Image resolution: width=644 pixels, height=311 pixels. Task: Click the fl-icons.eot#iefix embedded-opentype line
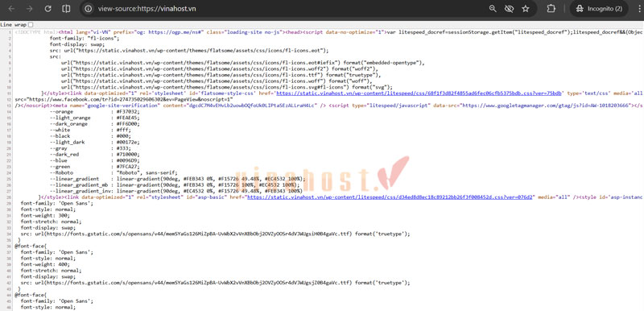242,63
